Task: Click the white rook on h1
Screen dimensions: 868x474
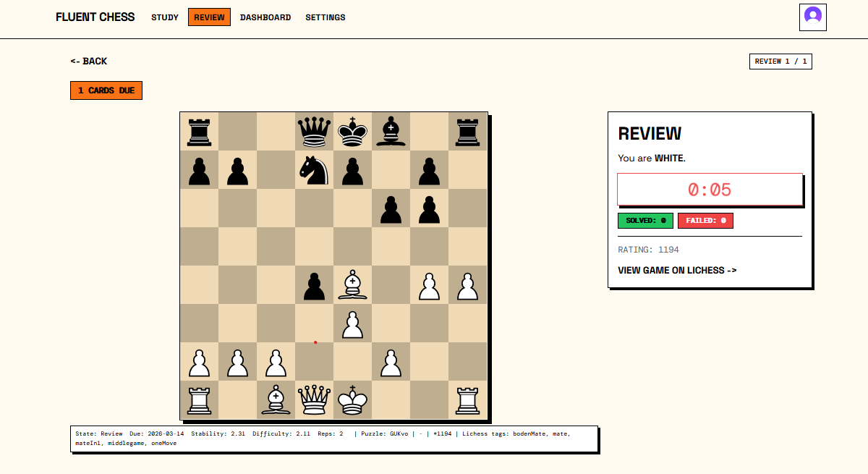Action: coord(468,399)
